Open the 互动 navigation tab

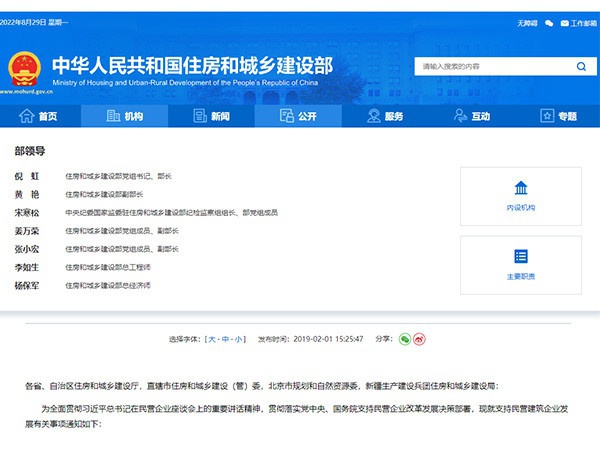coord(472,116)
